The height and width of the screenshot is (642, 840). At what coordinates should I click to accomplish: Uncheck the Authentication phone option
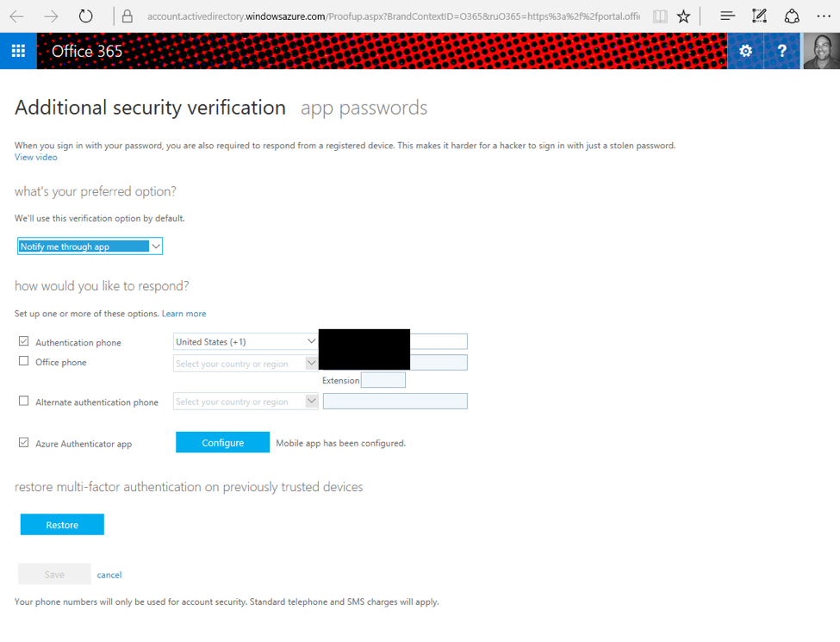pos(24,340)
